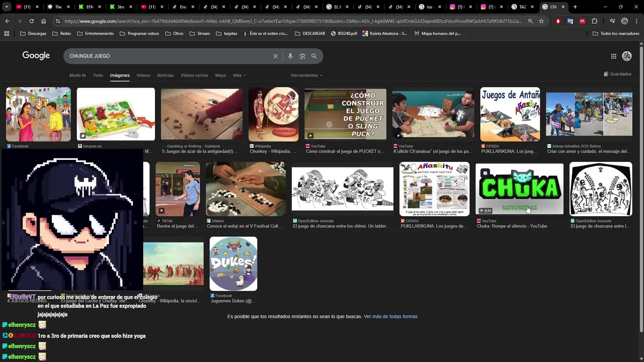Viewport: 644px width, 362px height.
Task: Open the Aldeas Infantiles SOS Bolivia image
Action: click(589, 114)
